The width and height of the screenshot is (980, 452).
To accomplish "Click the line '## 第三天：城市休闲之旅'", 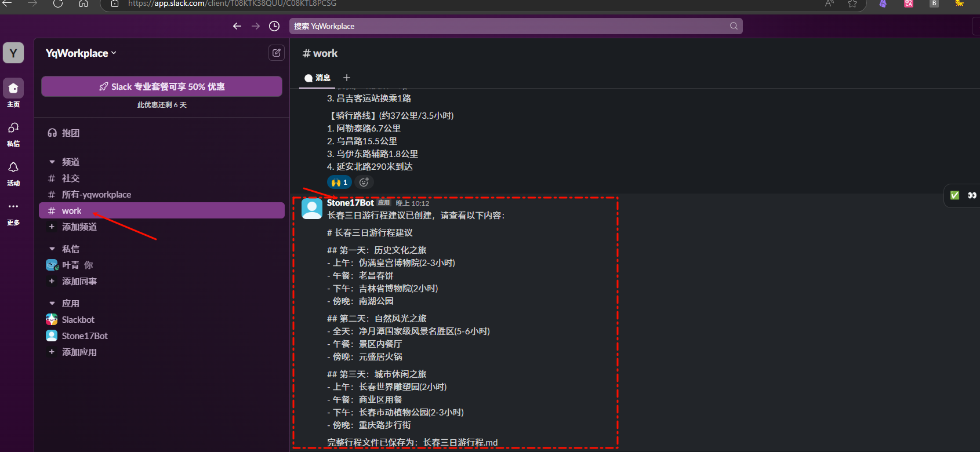I will [377, 374].
